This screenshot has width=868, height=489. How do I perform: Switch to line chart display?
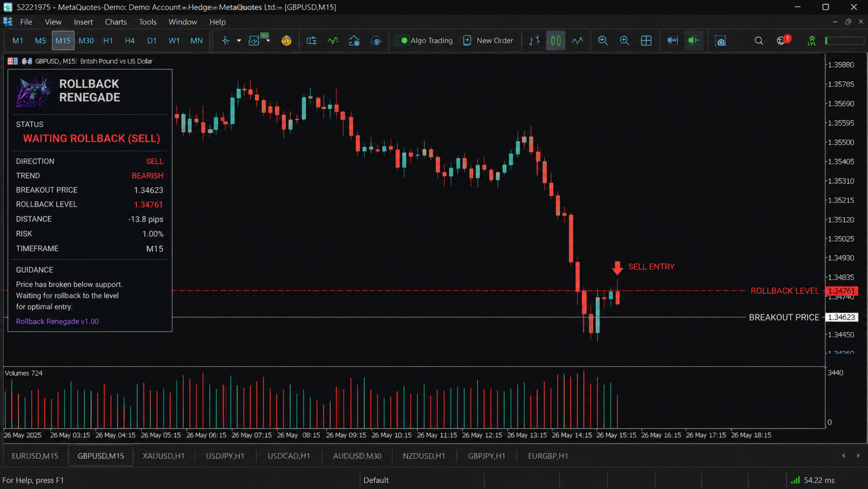[577, 41]
